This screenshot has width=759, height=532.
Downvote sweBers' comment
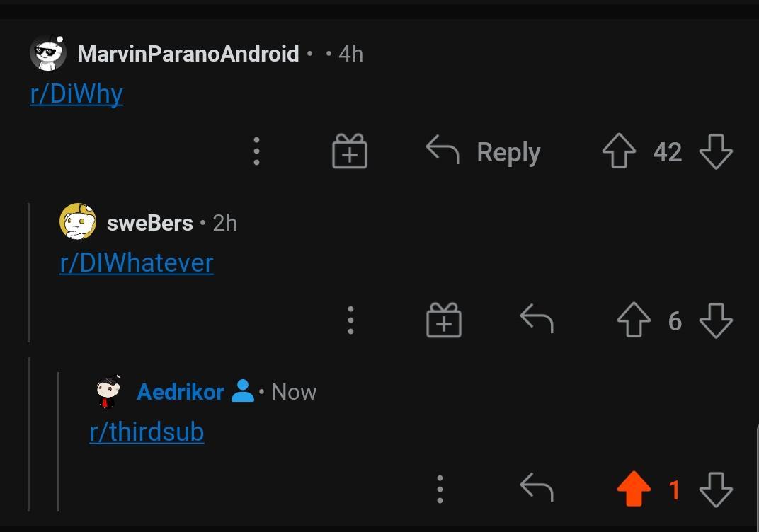coord(715,320)
